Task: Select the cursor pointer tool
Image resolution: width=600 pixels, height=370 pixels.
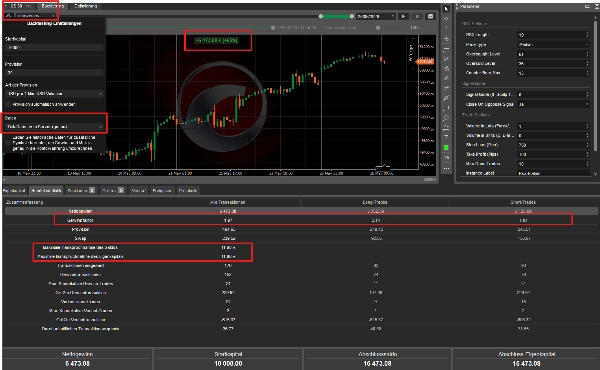Action: pyautogui.click(x=446, y=8)
